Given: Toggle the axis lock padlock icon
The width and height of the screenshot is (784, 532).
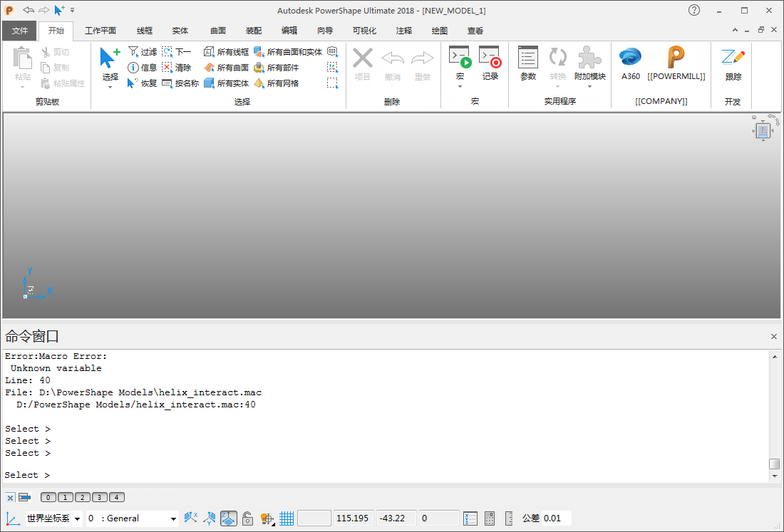Looking at the screenshot, I should pos(247,518).
